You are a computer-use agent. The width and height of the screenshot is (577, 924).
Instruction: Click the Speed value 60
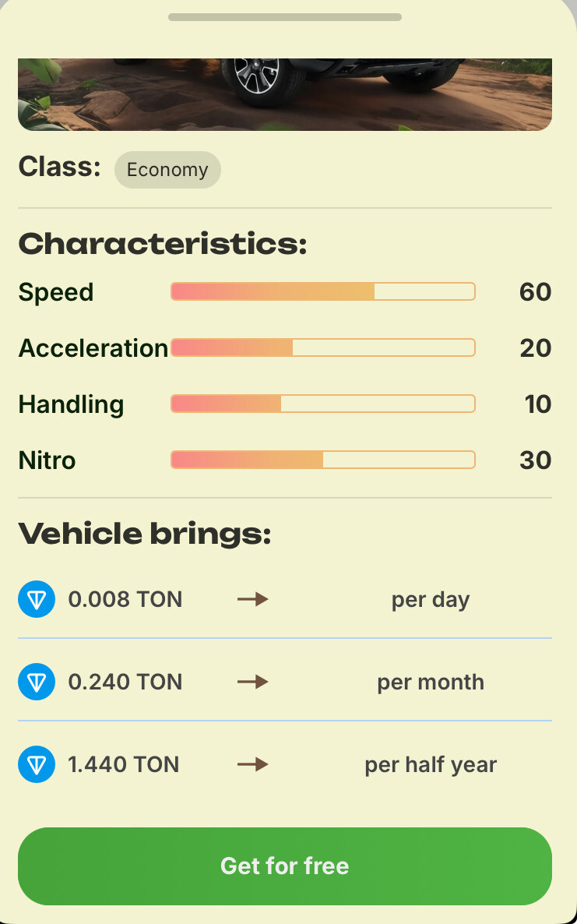(535, 291)
